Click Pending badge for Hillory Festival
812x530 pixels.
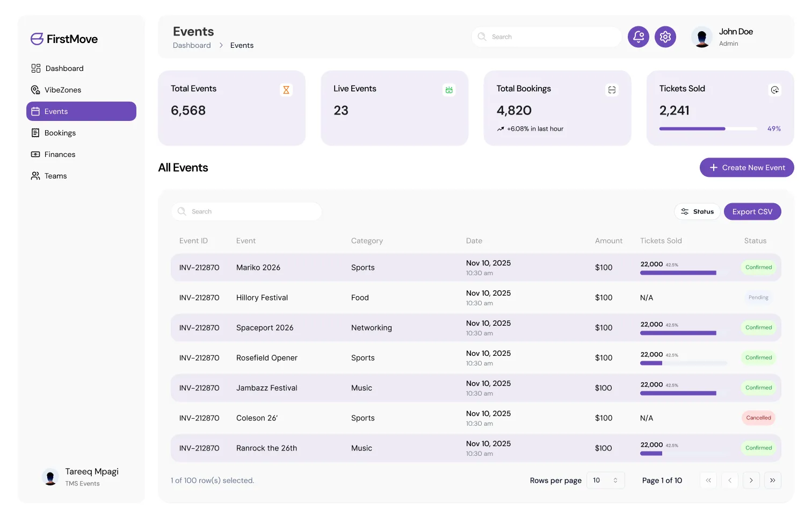tap(758, 297)
